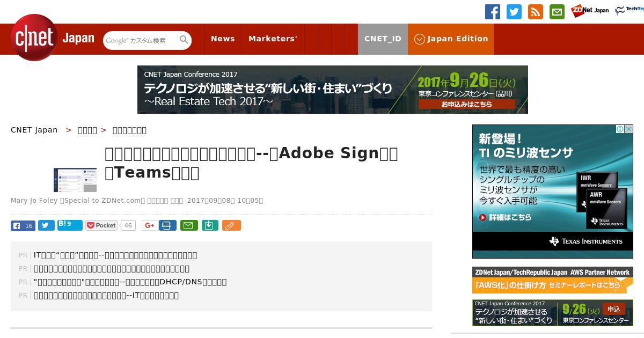This screenshot has width=644, height=338.
Task: Open the Texas Instruments mmWave sensor ad
Action: click(x=553, y=192)
